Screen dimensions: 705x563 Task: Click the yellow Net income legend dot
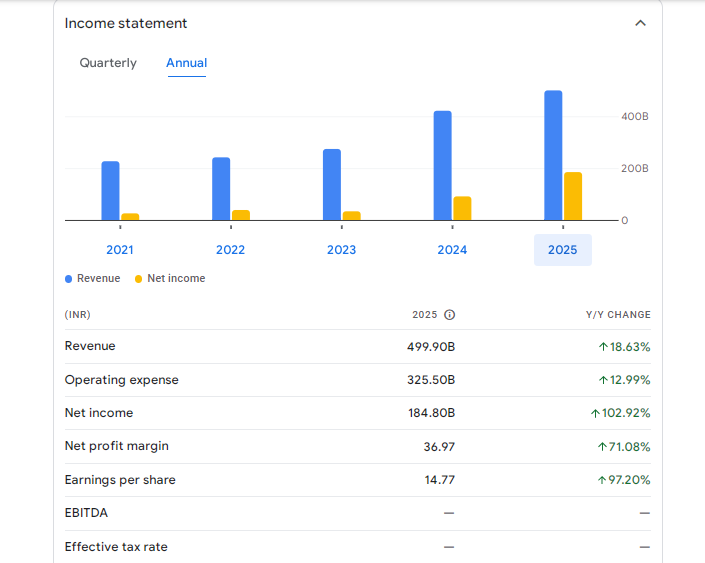(139, 279)
